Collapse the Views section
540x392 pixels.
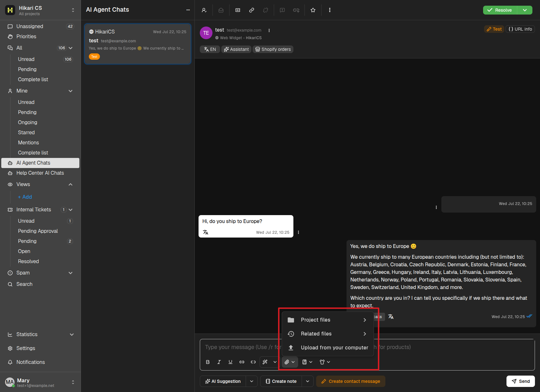pyautogui.click(x=71, y=184)
